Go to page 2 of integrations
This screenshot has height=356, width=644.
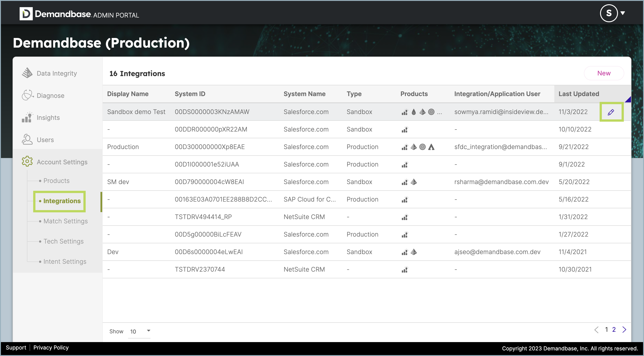[x=614, y=330]
